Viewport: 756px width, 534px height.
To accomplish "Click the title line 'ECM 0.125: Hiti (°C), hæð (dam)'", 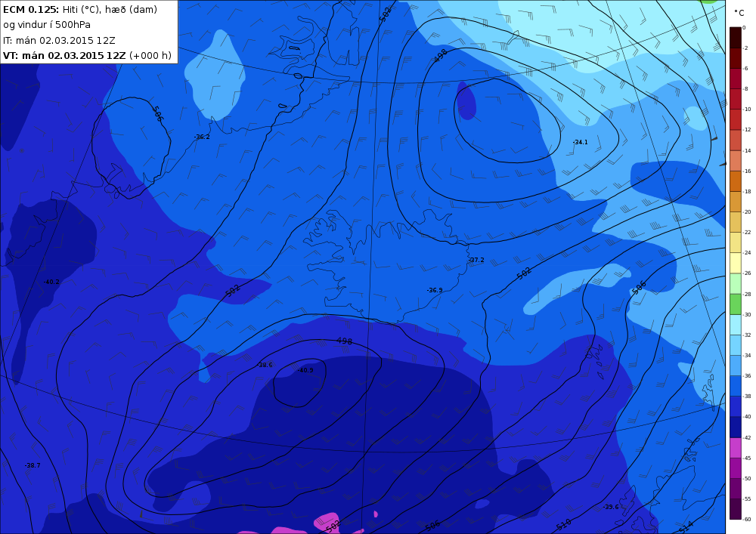I will pyautogui.click(x=80, y=10).
